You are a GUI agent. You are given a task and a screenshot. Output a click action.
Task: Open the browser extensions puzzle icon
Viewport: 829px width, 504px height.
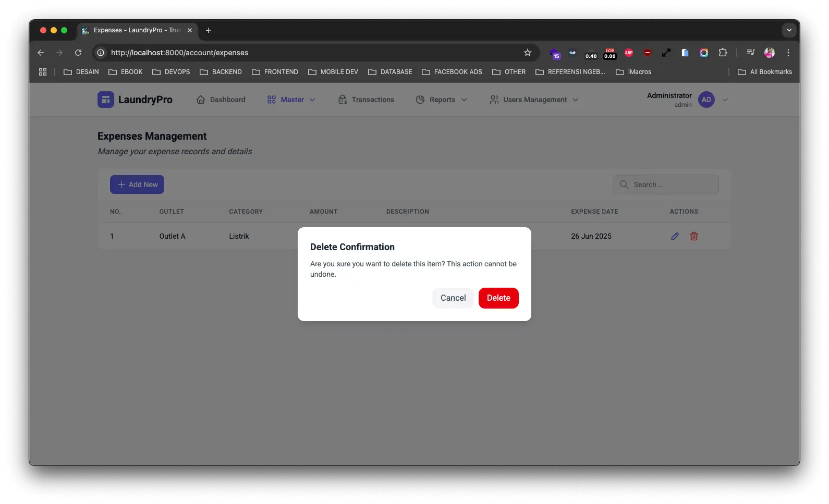click(723, 53)
